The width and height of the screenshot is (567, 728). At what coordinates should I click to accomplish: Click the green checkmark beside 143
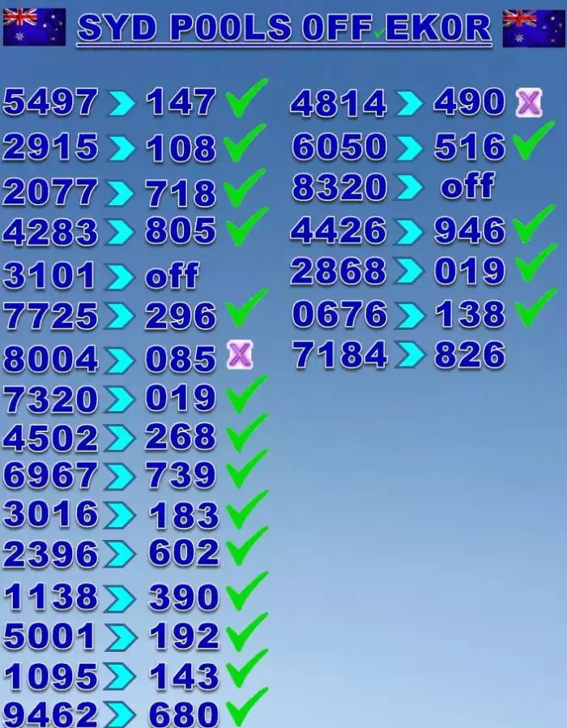pos(247,668)
